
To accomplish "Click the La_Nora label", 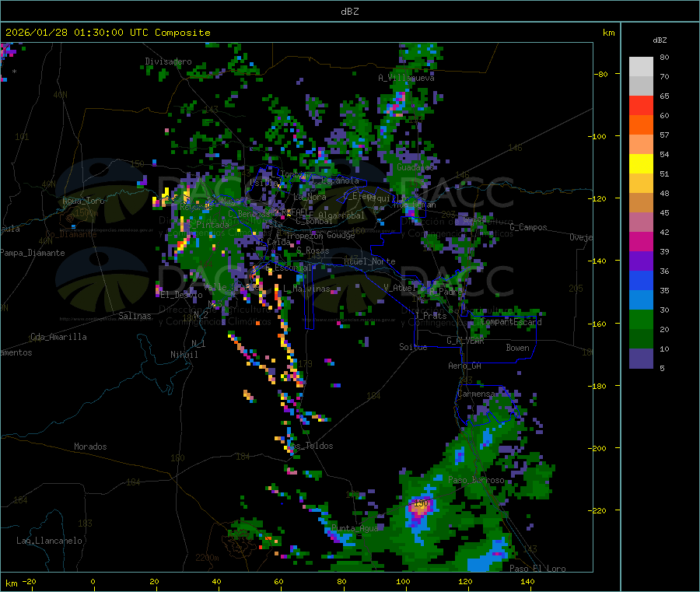I will pyautogui.click(x=310, y=197).
